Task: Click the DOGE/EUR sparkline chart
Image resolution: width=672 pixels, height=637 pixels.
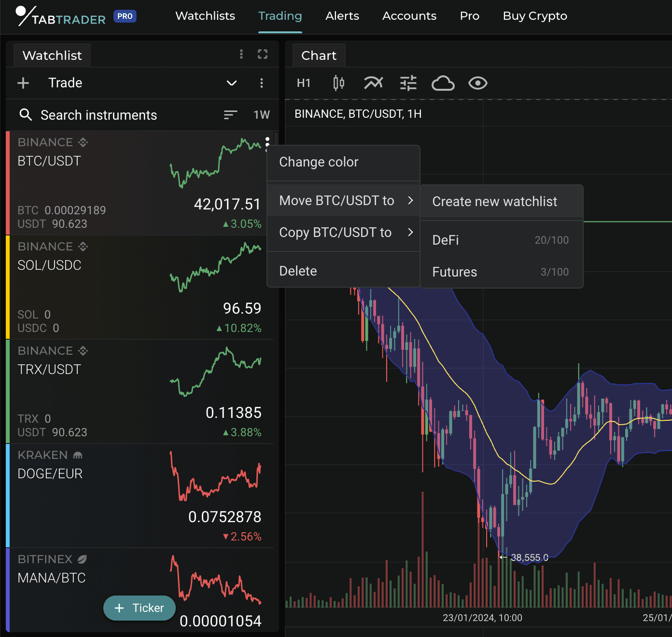Action: [215, 475]
